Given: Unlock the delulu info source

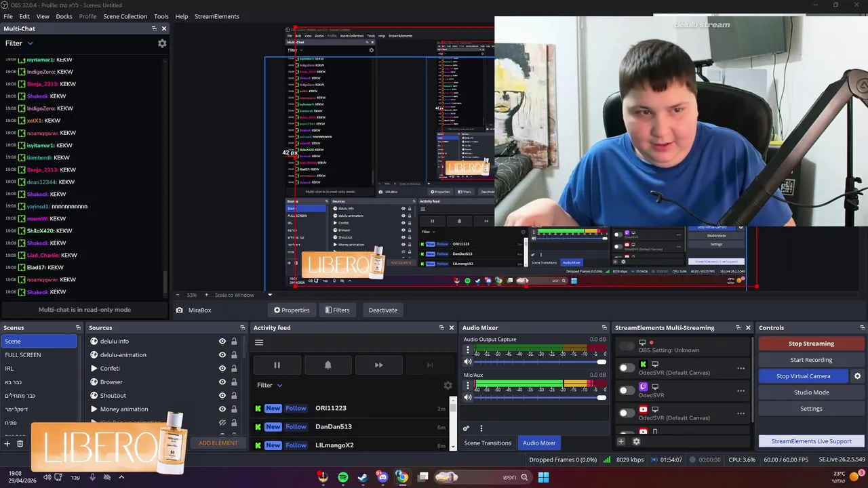Looking at the screenshot, I should coord(234,341).
